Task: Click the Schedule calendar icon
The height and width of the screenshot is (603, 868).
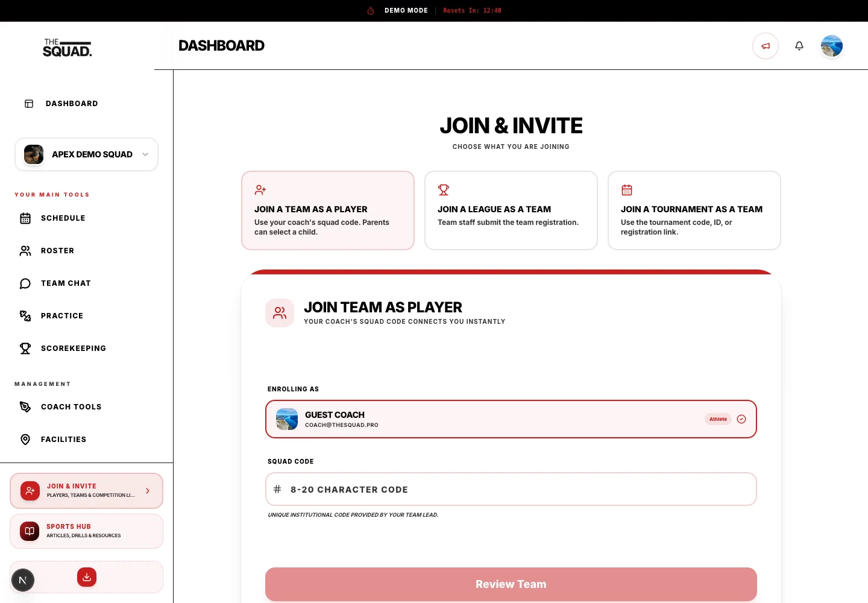Action: pos(25,218)
